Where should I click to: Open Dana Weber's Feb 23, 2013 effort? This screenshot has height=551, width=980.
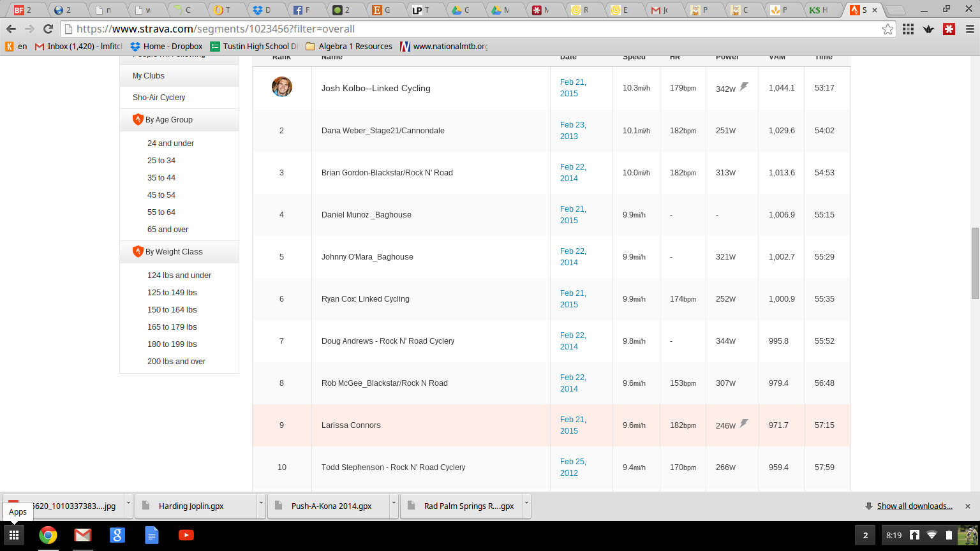click(573, 131)
